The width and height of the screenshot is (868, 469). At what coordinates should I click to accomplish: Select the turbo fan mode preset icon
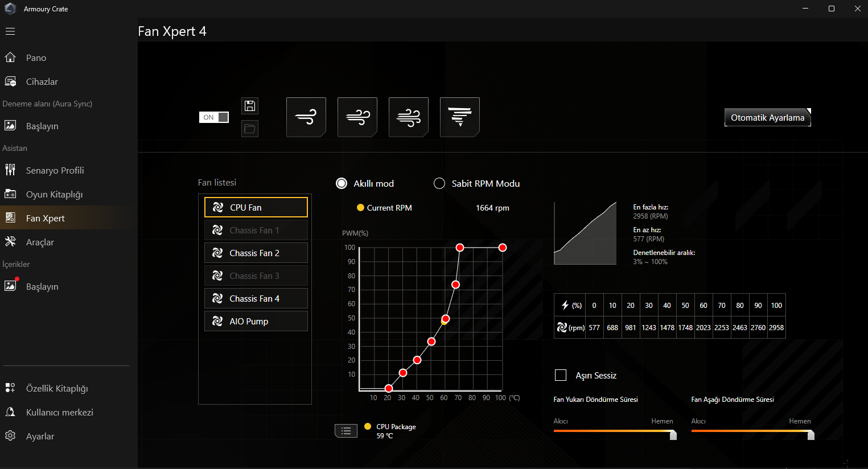pyautogui.click(x=409, y=117)
